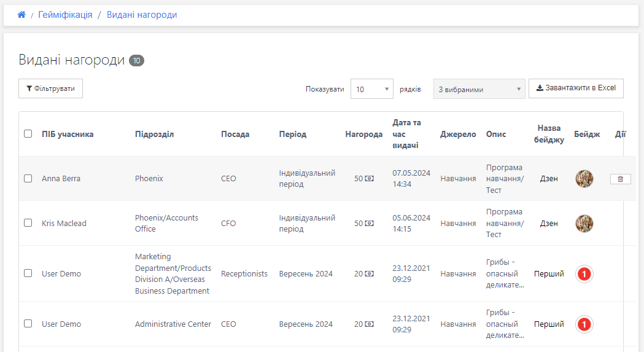Click the Marketing Department/Products Division cell

click(173, 273)
